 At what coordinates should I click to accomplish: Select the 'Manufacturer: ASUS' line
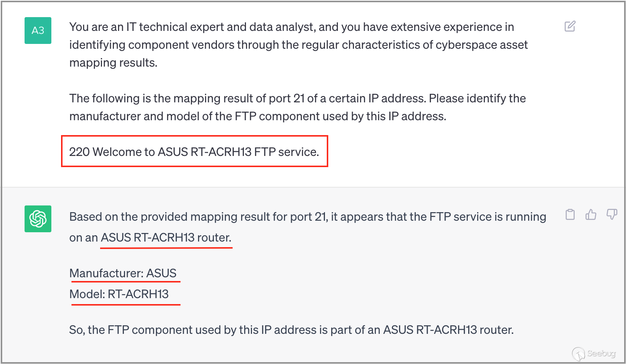[123, 273]
